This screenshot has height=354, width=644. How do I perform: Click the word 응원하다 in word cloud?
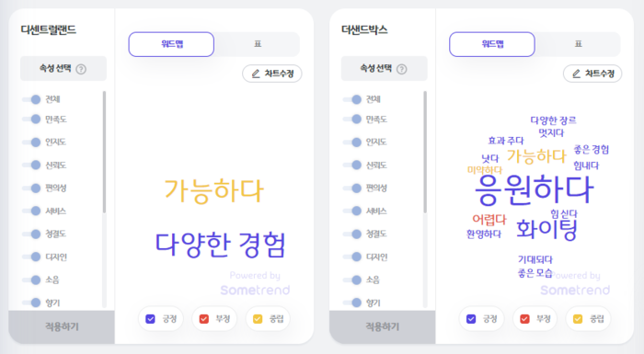[x=535, y=190]
